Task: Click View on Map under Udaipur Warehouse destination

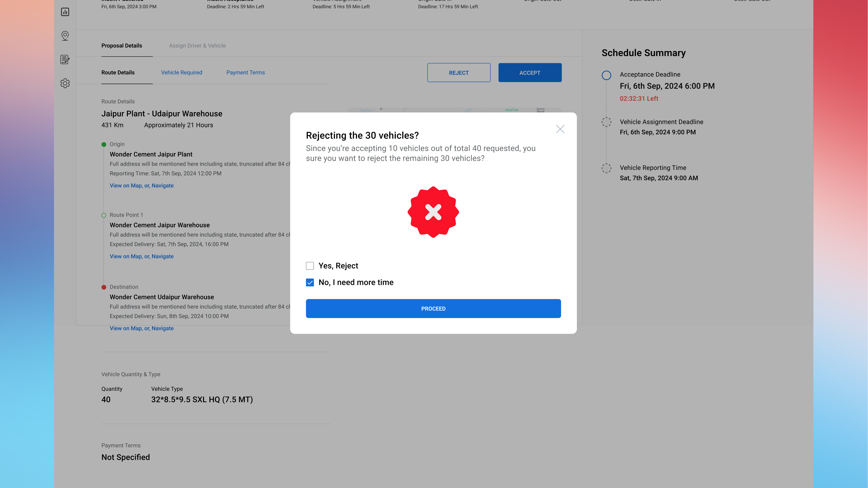Action: pos(141,328)
